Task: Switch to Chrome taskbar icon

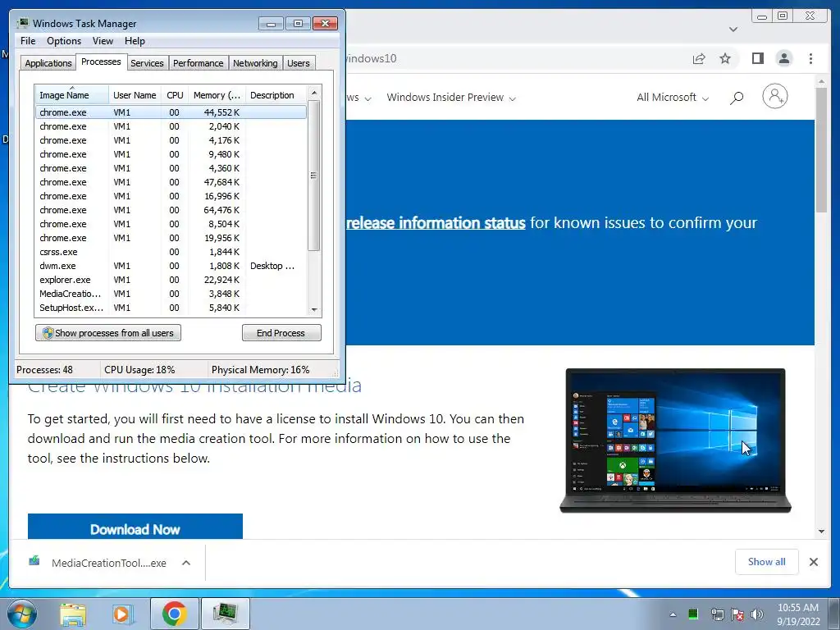Action: click(174, 614)
